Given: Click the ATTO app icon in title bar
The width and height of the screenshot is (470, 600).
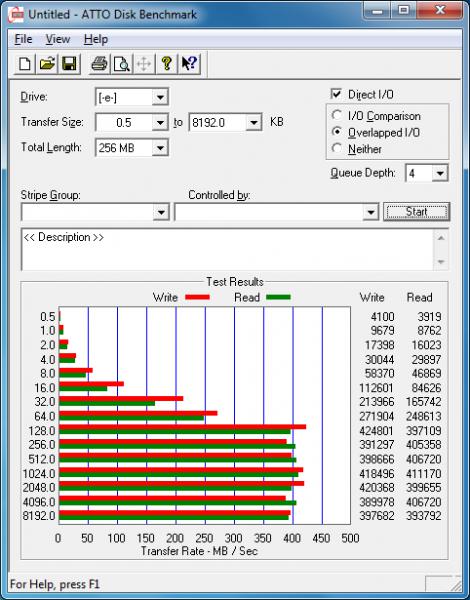Looking at the screenshot, I should pyautogui.click(x=16, y=15).
